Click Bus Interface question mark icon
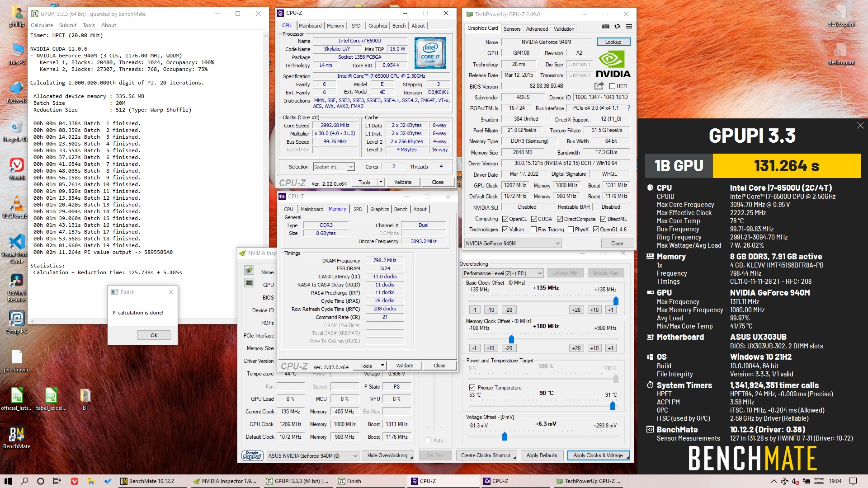This screenshot has width=868, height=488. [x=628, y=108]
